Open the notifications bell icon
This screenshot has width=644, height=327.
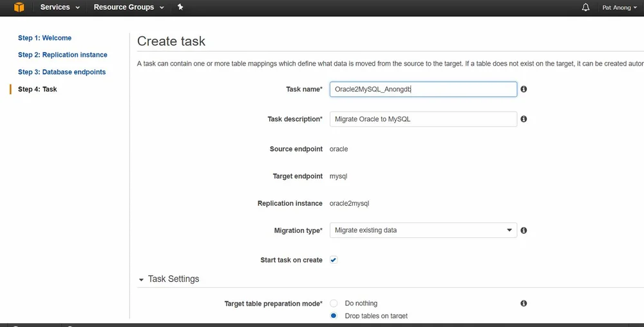point(585,7)
